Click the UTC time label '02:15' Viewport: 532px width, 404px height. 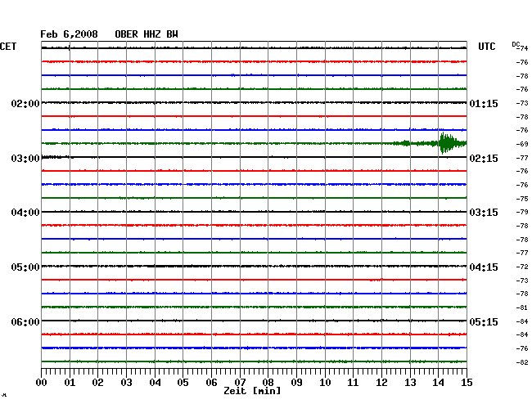484,159
